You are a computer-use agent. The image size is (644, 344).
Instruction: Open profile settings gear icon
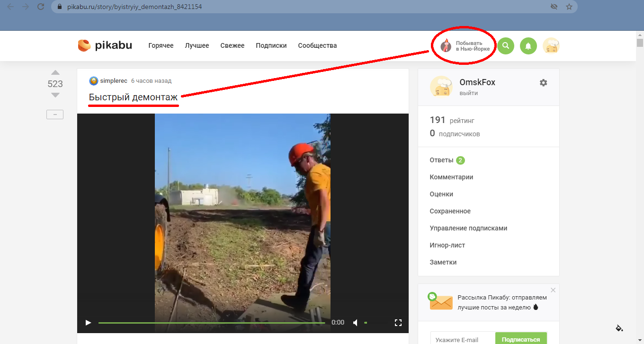click(543, 83)
